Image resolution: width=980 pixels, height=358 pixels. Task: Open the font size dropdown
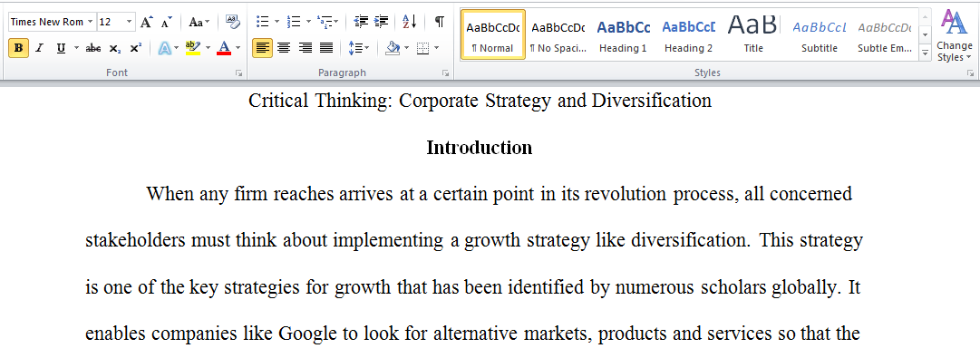pos(130,22)
